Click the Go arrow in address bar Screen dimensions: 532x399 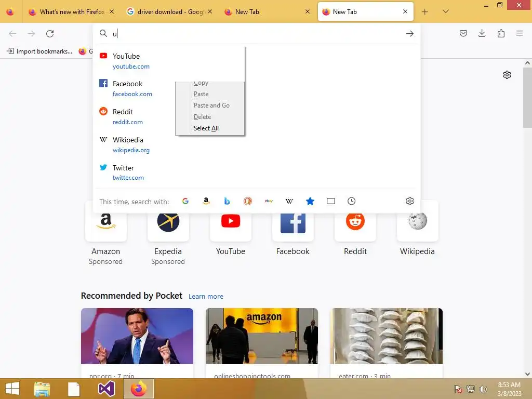pos(410,34)
